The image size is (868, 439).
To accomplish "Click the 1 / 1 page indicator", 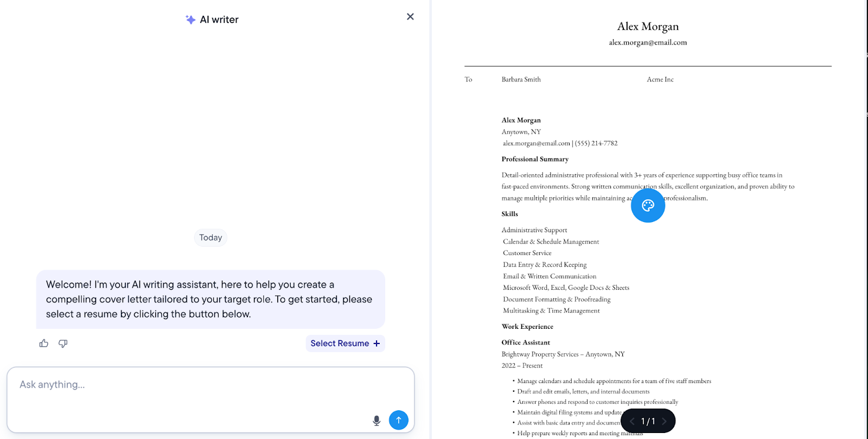I will click(x=648, y=421).
